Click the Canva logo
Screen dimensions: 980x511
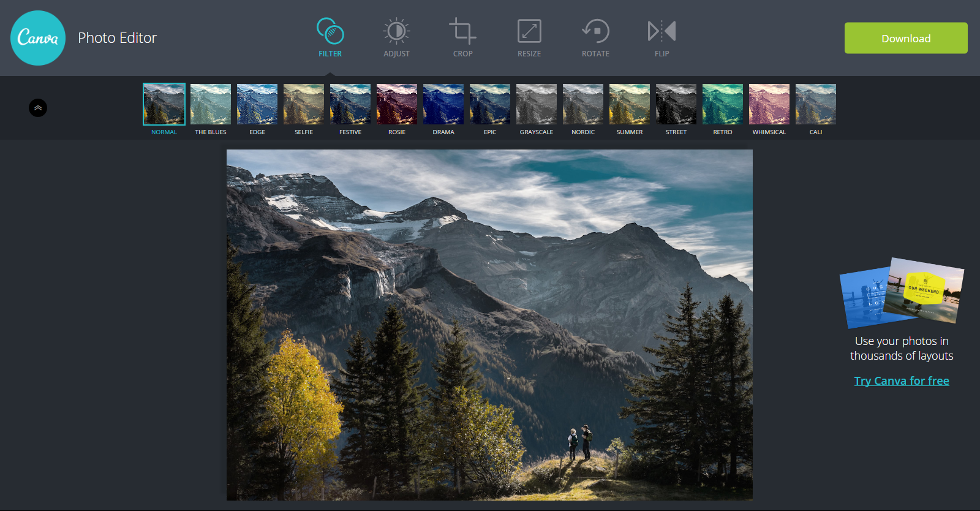(38, 38)
